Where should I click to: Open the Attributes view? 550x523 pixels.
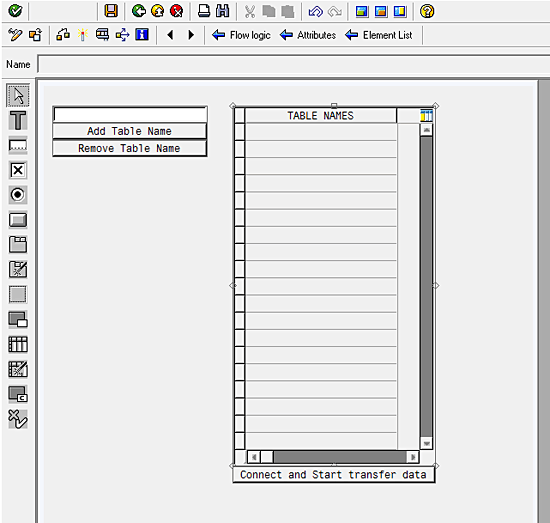[x=308, y=35]
